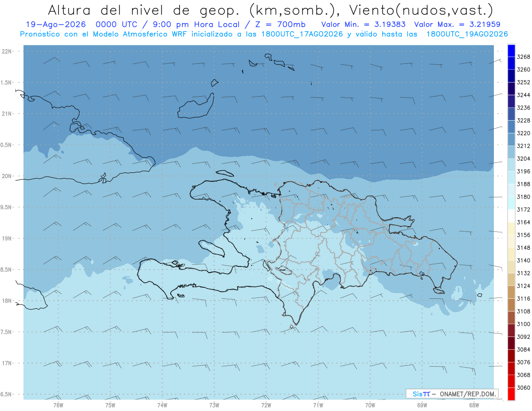Click the '3164' legend value
The height and width of the screenshot is (411, 532).
pos(523,222)
